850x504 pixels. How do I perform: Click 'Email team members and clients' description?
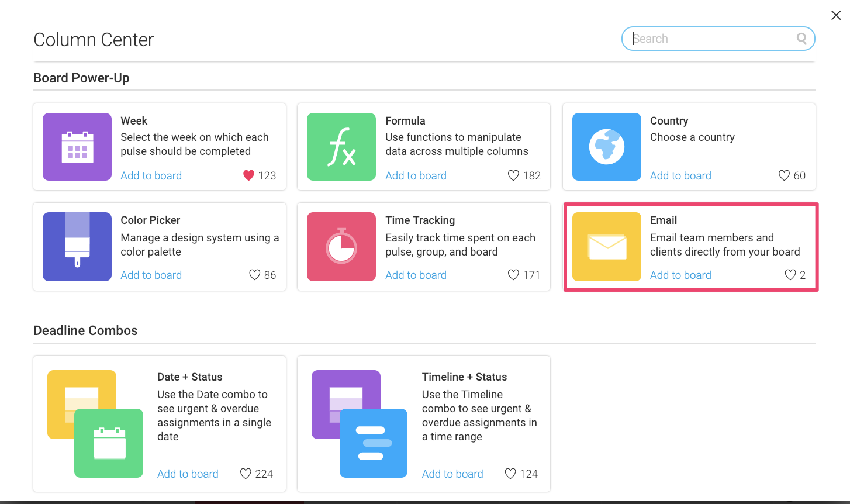coord(725,244)
